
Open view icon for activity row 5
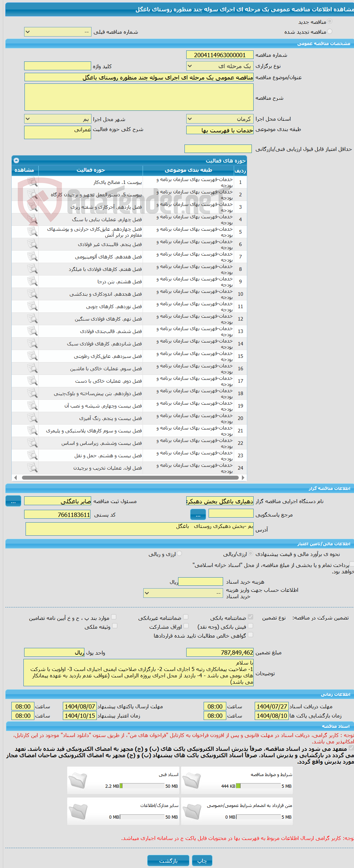(x=32, y=232)
